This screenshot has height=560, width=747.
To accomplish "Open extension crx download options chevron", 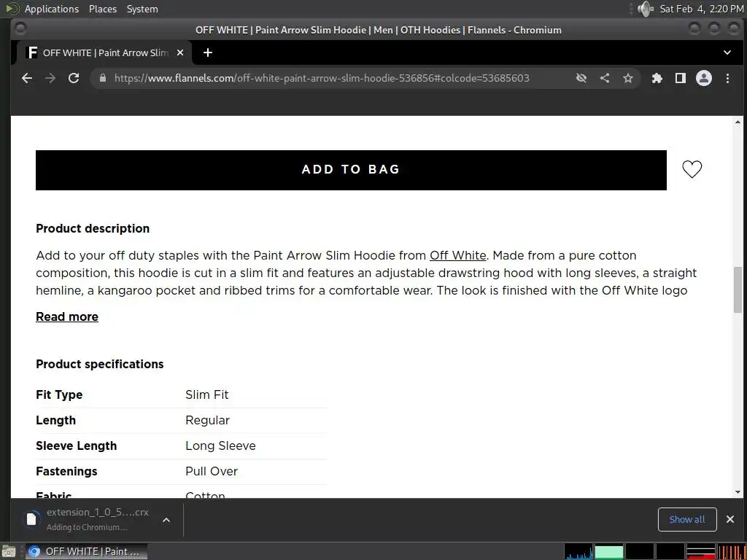I will 166,520.
